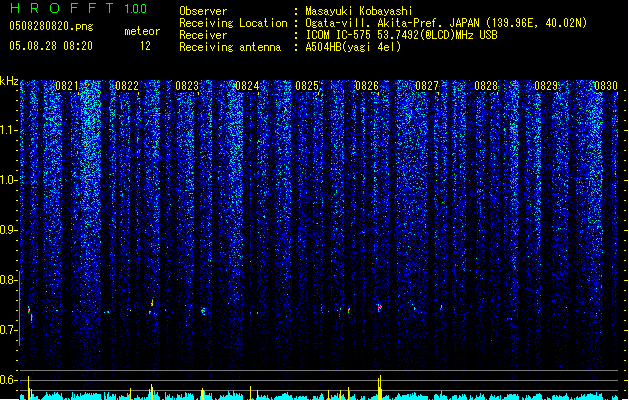
Task: Click the 0.7 kHz axis label
Action: [x=9, y=330]
